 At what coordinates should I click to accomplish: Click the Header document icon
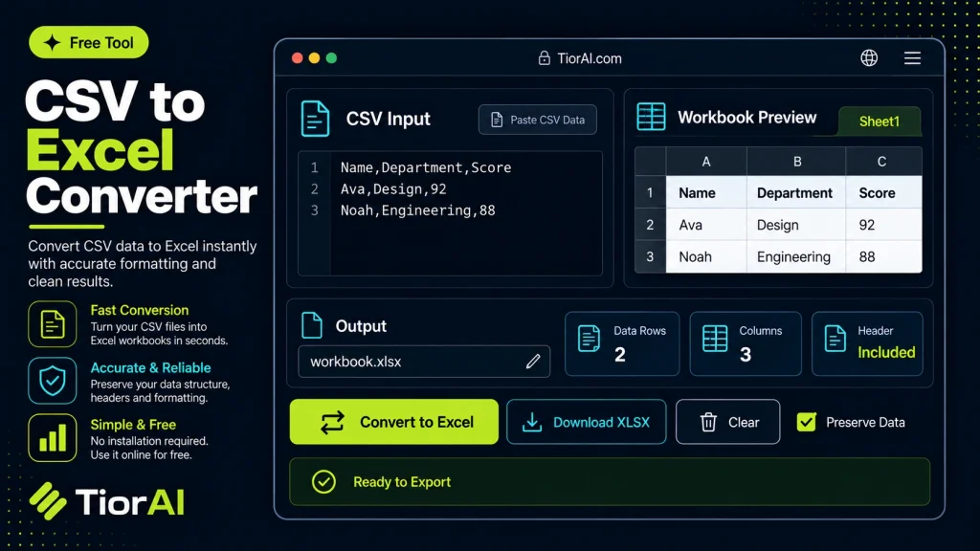point(835,338)
